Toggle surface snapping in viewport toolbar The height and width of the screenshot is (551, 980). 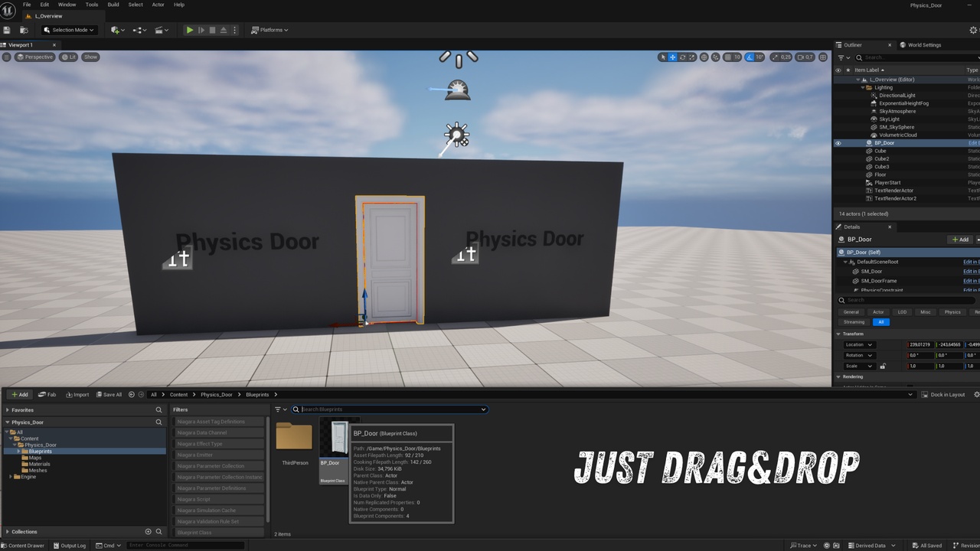715,57
